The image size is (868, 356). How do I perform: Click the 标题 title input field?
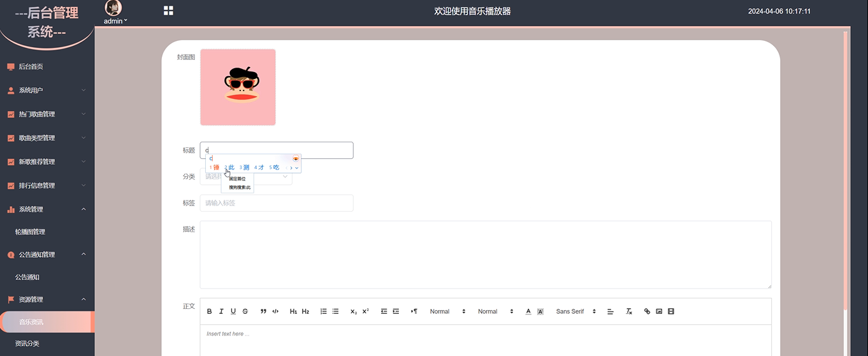tap(277, 150)
